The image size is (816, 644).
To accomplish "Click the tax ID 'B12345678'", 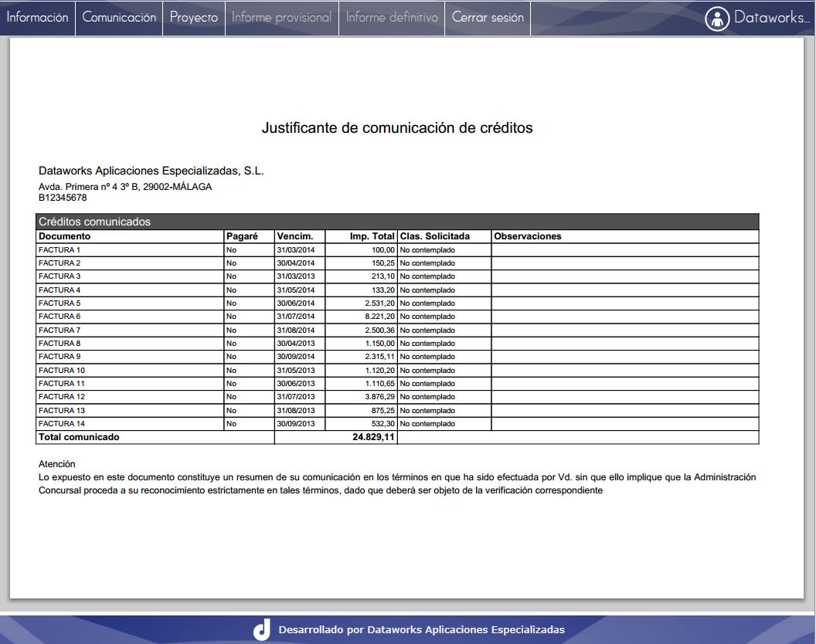I will pyautogui.click(x=63, y=198).
